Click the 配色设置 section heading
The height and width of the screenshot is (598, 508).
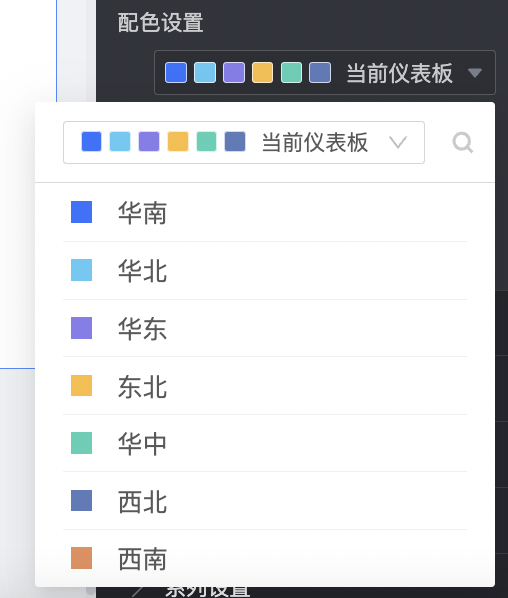coord(160,22)
